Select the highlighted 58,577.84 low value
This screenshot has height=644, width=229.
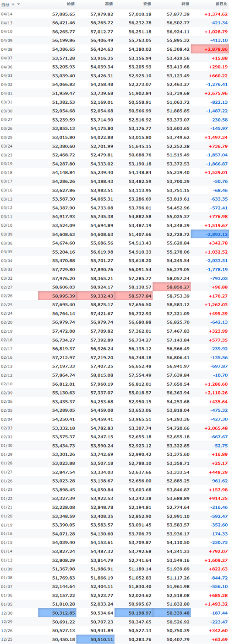[133, 296]
